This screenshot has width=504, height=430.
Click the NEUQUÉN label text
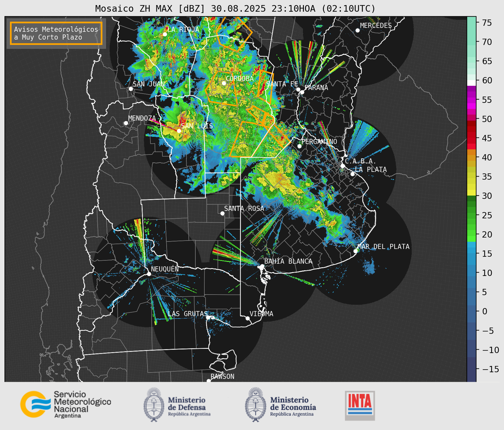click(x=165, y=269)
